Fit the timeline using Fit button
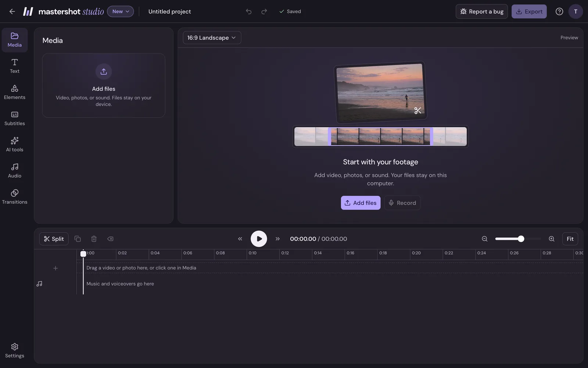This screenshot has height=368, width=588. pos(570,239)
